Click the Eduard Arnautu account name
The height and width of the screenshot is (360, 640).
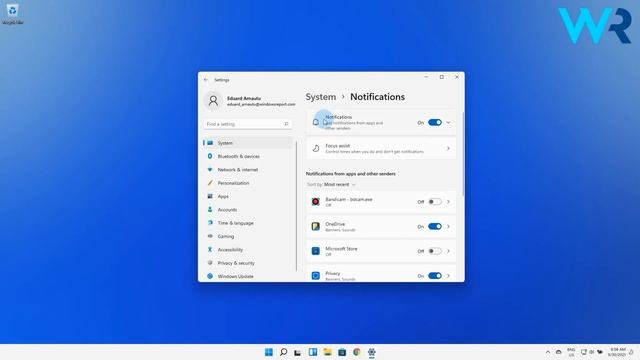click(244, 98)
